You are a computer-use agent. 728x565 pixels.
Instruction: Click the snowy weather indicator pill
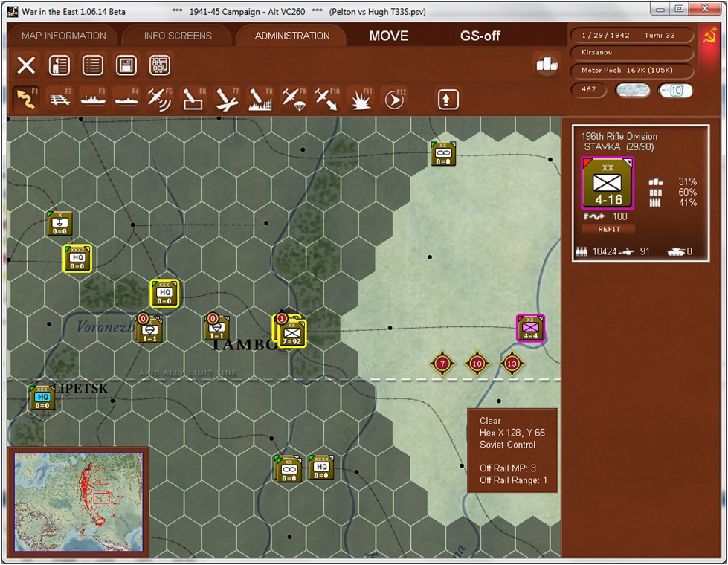632,90
